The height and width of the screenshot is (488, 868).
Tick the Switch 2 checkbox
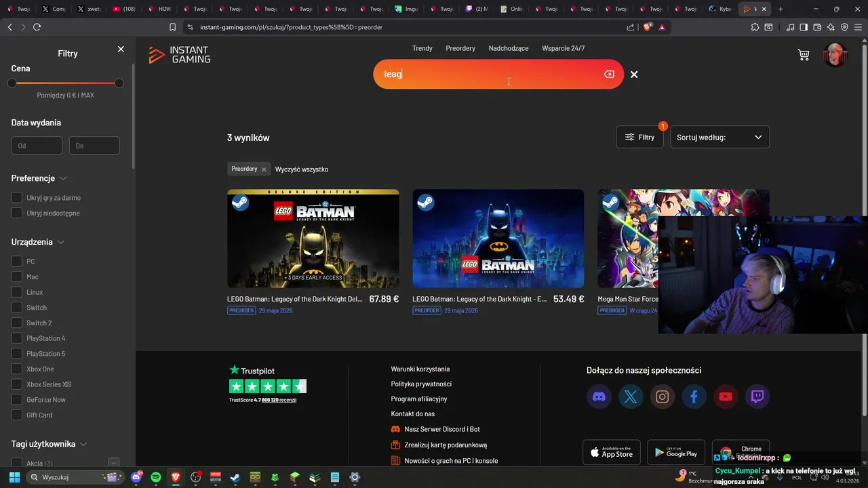[x=17, y=323]
